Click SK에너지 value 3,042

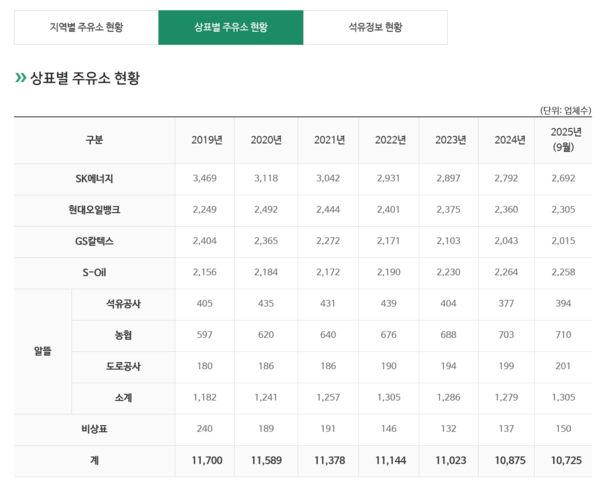328,178
